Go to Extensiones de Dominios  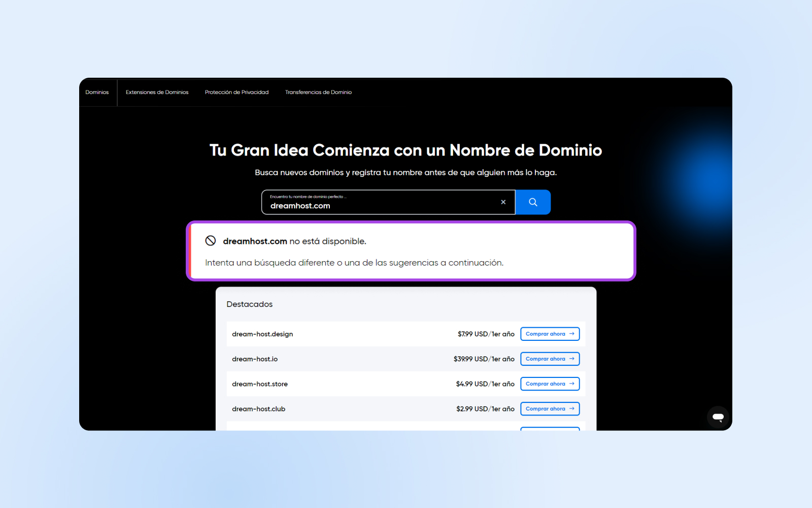(x=157, y=92)
